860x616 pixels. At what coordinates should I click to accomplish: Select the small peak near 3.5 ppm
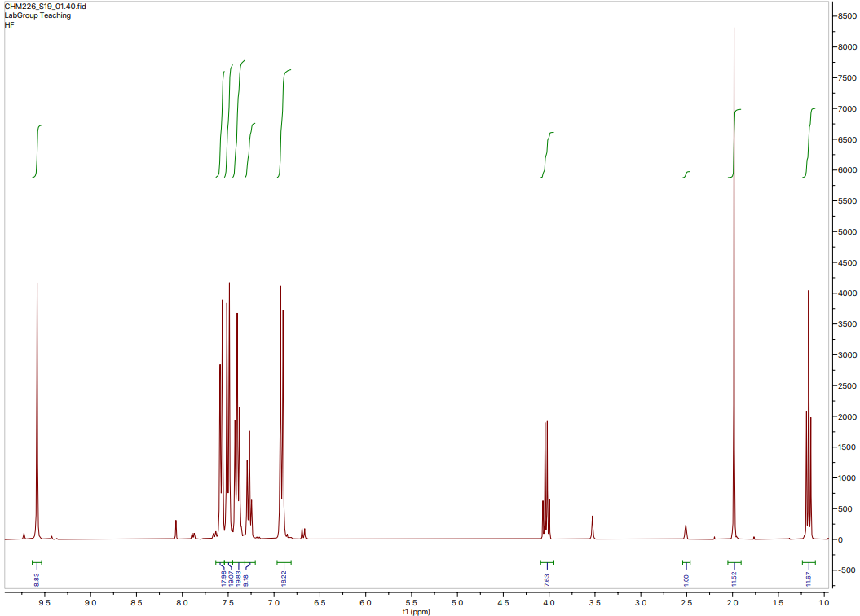592,526
